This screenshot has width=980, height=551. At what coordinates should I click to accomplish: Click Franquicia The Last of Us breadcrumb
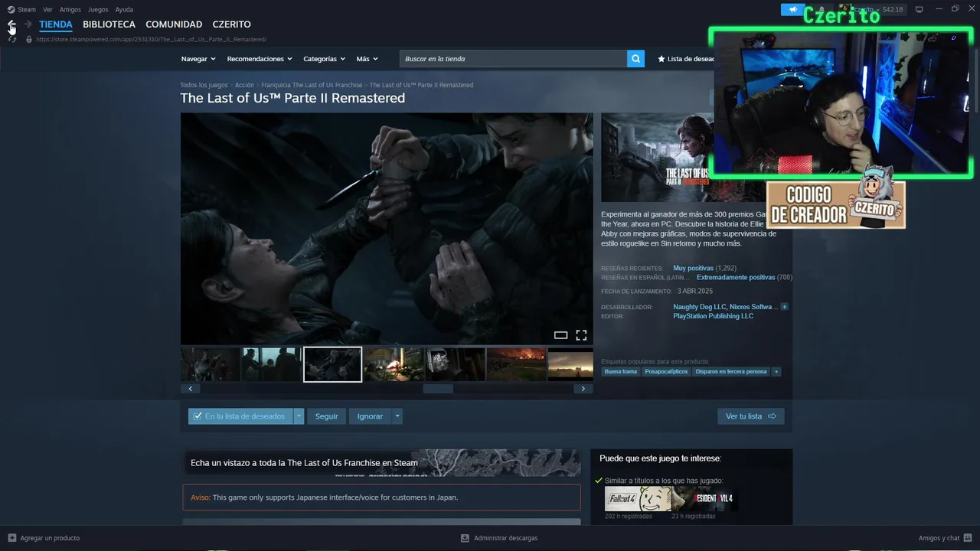pyautogui.click(x=312, y=85)
